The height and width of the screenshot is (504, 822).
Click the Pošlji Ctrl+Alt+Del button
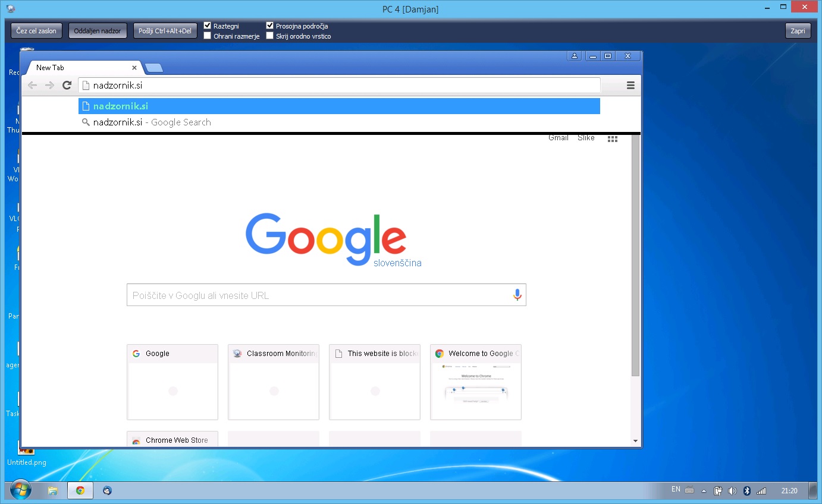point(165,31)
